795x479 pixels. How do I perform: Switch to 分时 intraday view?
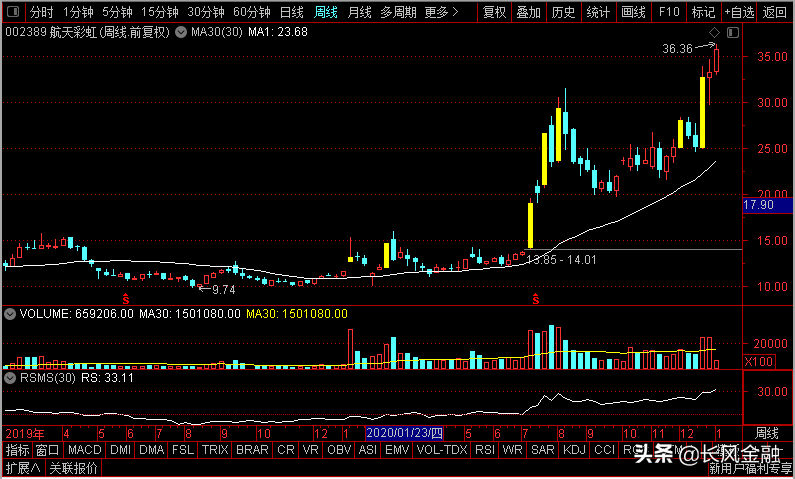42,12
